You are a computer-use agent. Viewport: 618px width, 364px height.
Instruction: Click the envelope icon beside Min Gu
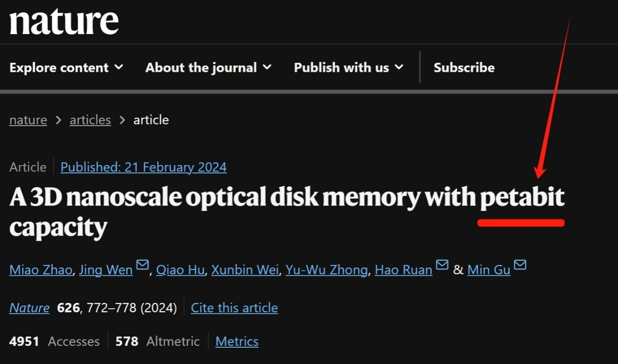pyautogui.click(x=520, y=265)
